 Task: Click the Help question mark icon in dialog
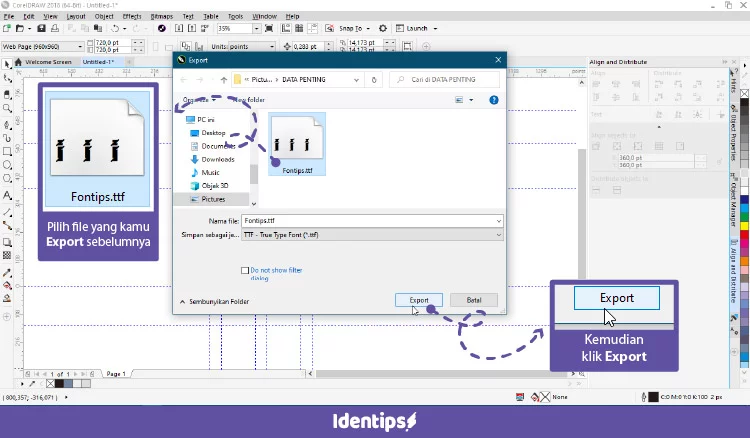(493, 100)
